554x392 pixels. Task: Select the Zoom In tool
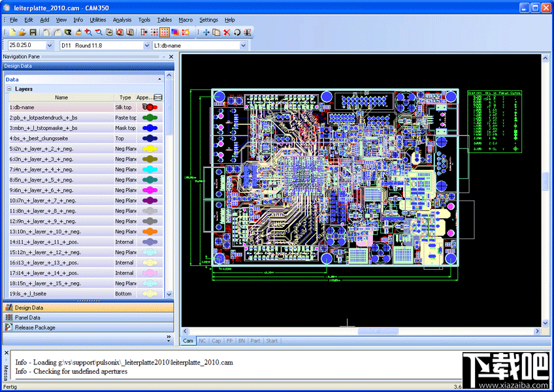click(x=90, y=31)
